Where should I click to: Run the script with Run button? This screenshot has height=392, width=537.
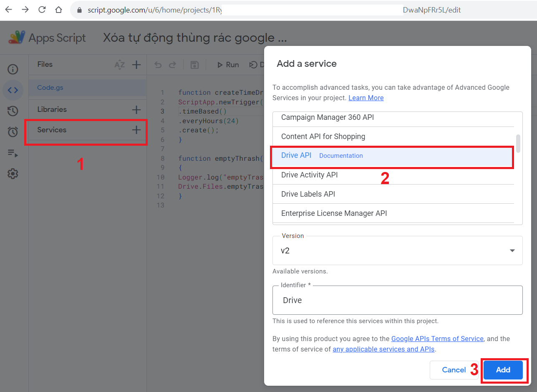pyautogui.click(x=228, y=65)
